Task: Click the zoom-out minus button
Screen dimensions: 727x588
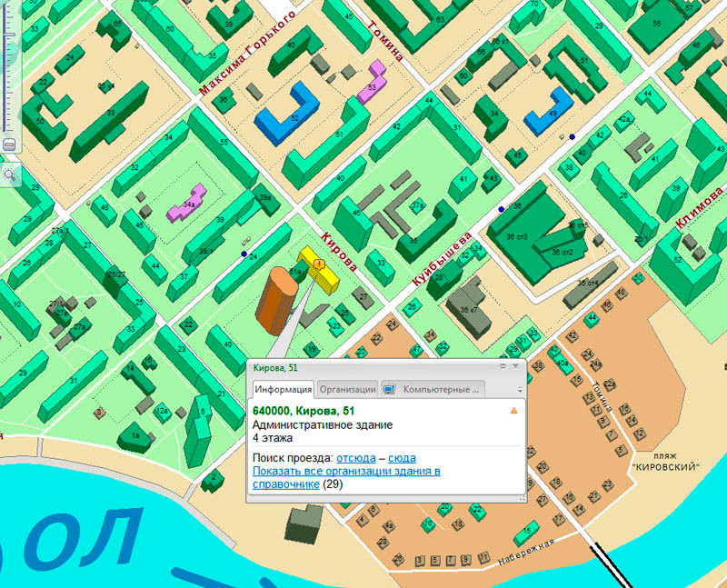Action: (x=9, y=145)
